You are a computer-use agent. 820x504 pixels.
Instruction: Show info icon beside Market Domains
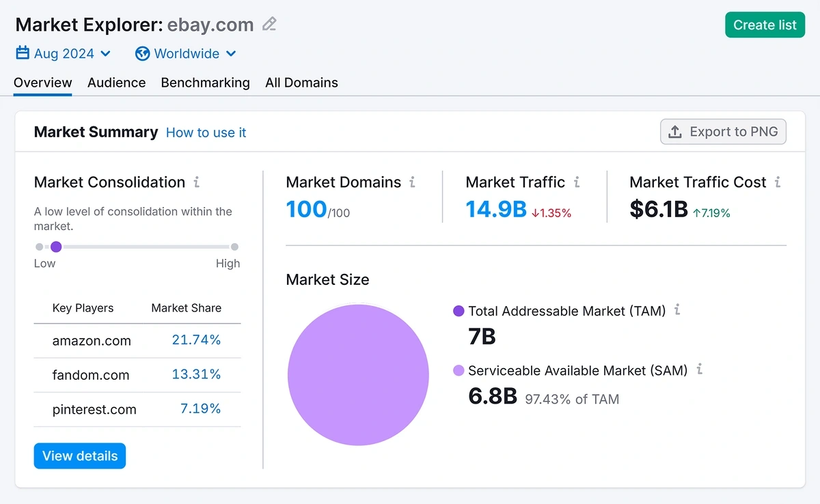(x=412, y=182)
